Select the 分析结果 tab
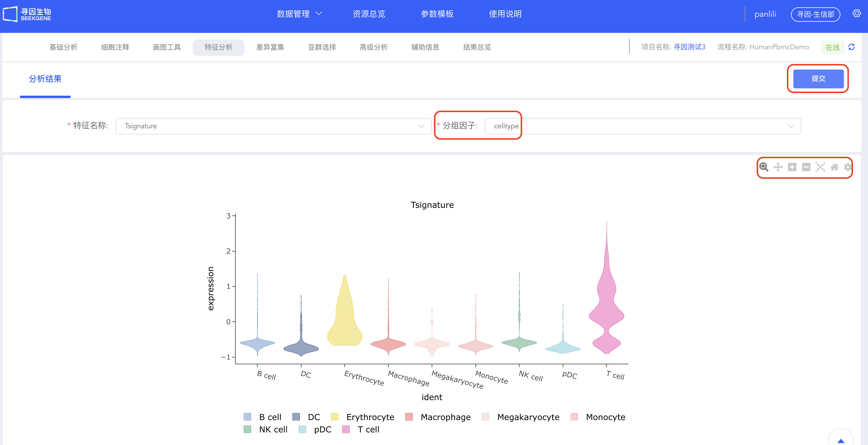The height and width of the screenshot is (445, 868). (45, 79)
